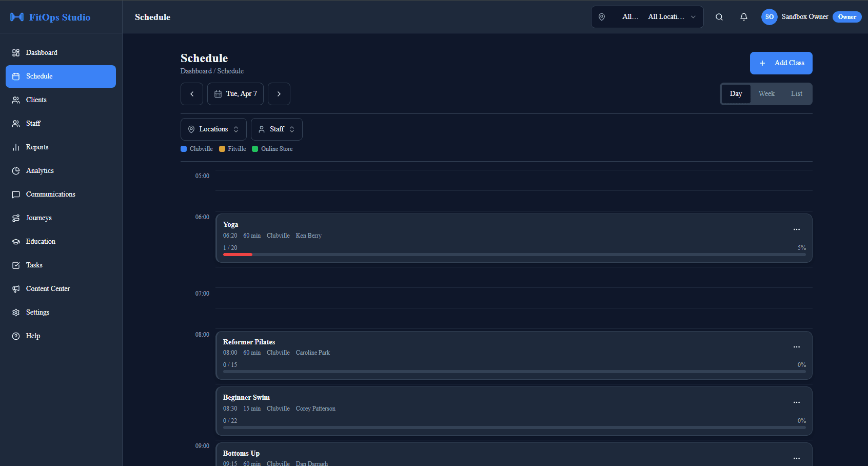Open the Locations filter dropdown

[213, 129]
